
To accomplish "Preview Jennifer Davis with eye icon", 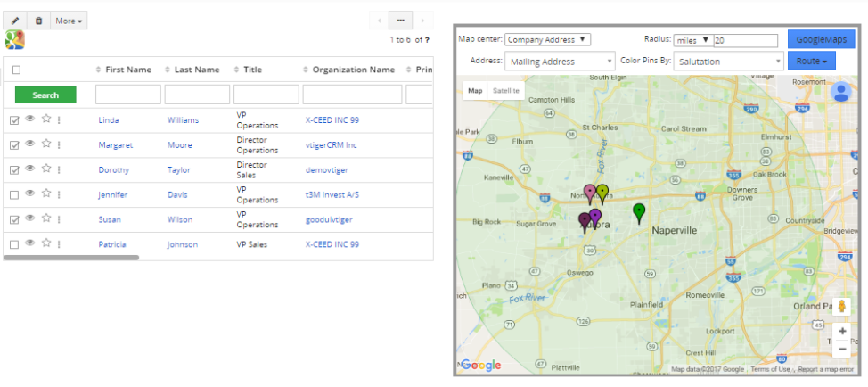I will pyautogui.click(x=30, y=193).
